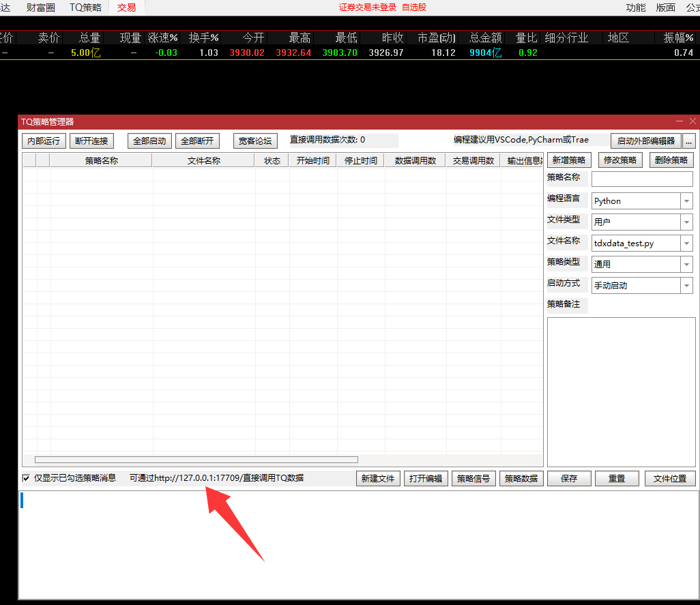The height and width of the screenshot is (605, 700).
Task: Click the 总金额 column header
Action: tap(486, 38)
